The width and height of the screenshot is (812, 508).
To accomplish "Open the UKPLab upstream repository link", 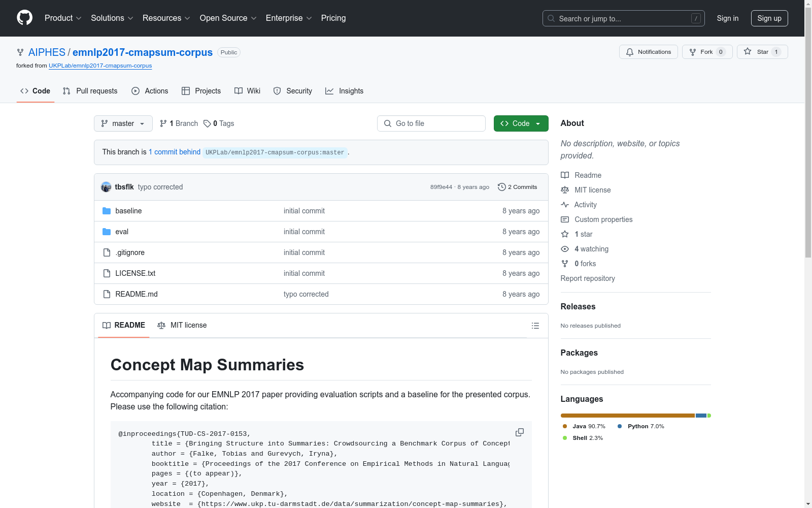I will coord(100,66).
